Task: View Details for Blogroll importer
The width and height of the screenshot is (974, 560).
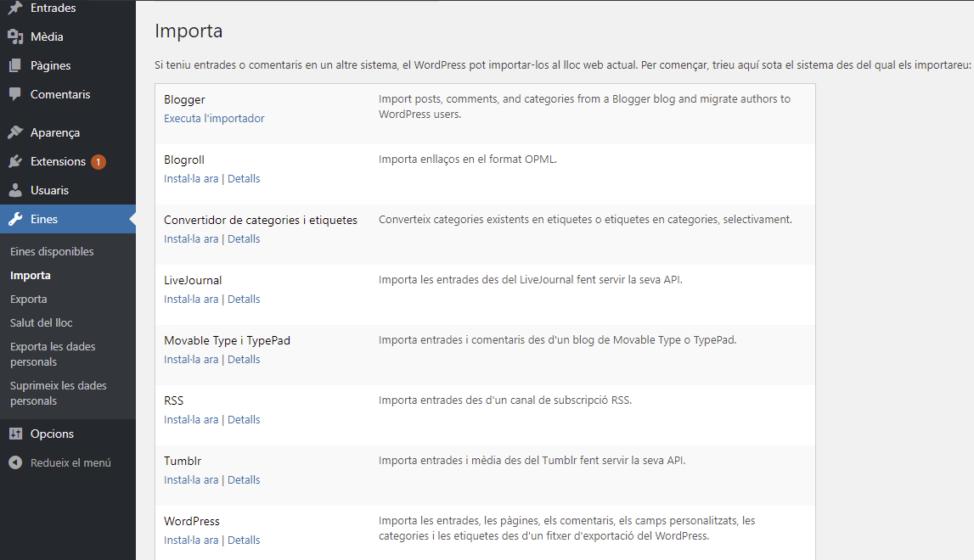Action: [244, 179]
